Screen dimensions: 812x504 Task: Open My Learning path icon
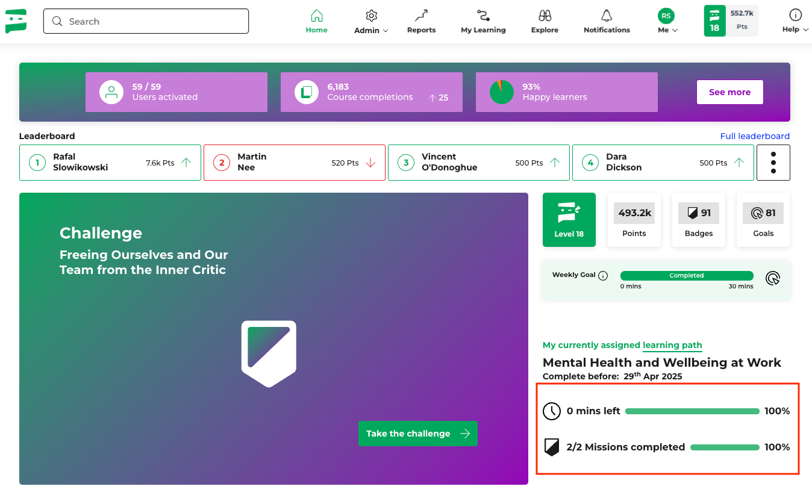tap(483, 16)
